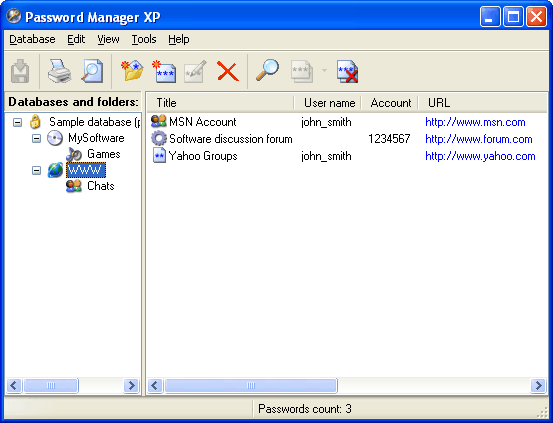Collapse the Sample database tree node
This screenshot has height=423, width=553.
click(17, 122)
